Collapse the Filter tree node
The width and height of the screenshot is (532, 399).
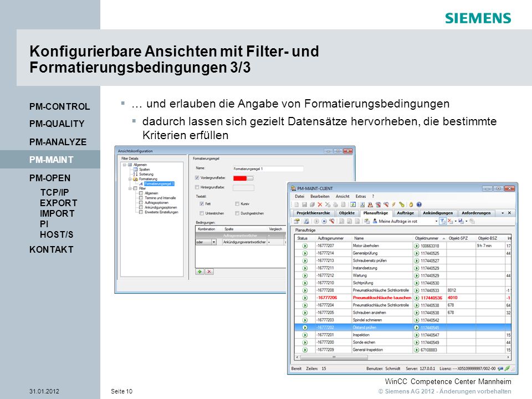click(130, 188)
